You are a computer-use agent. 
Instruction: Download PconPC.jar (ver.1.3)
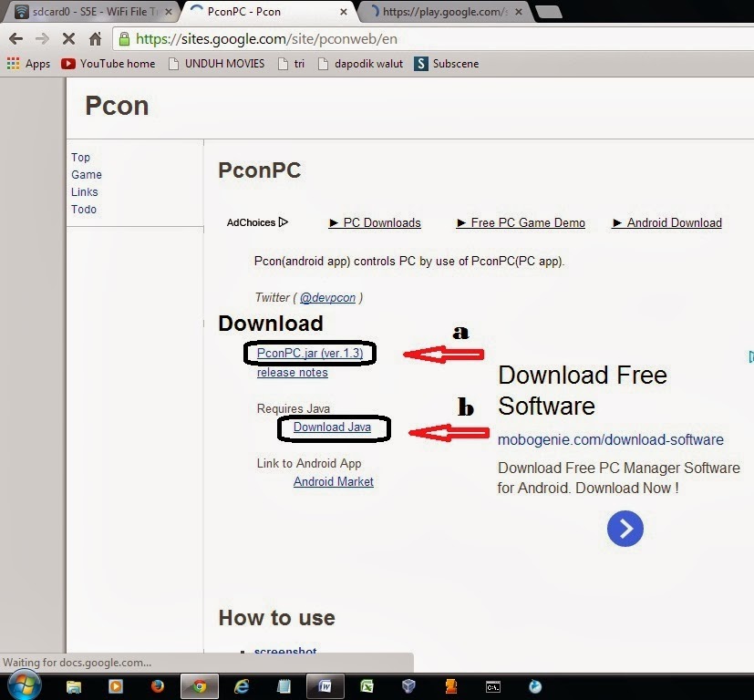coord(310,353)
